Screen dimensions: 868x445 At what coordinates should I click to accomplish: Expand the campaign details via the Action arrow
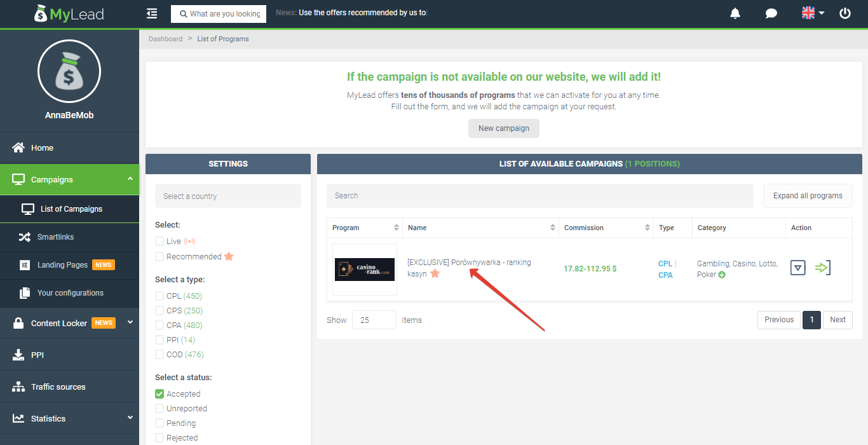(797, 268)
